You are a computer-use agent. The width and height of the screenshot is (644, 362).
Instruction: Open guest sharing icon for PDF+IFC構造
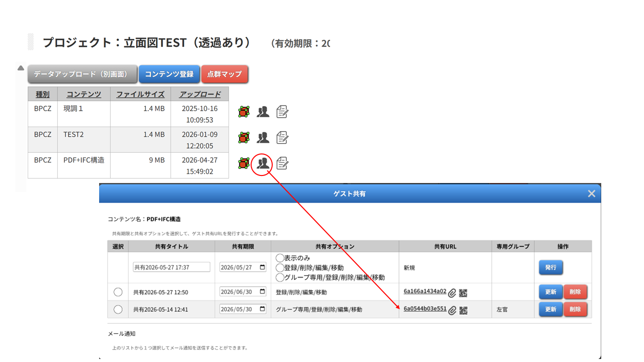coord(263,163)
